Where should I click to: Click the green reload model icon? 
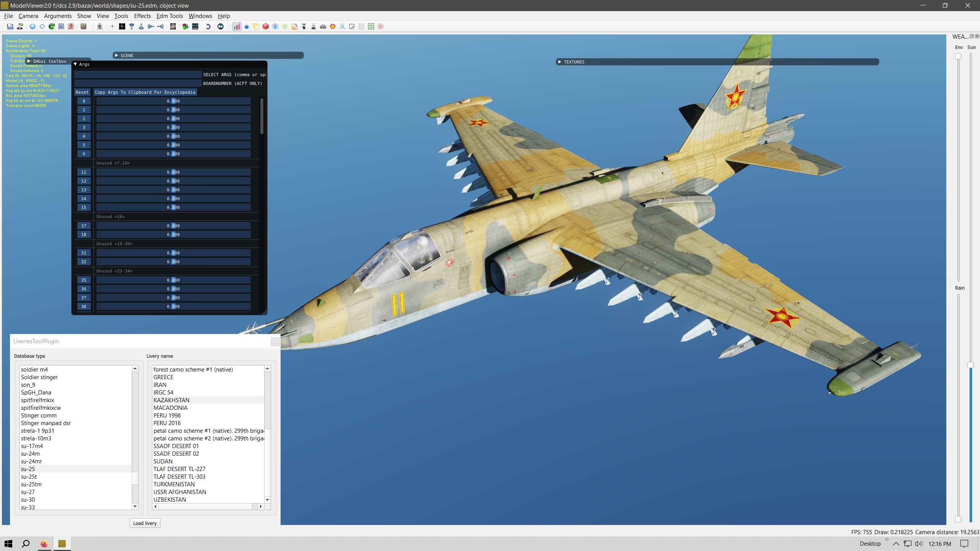[51, 26]
